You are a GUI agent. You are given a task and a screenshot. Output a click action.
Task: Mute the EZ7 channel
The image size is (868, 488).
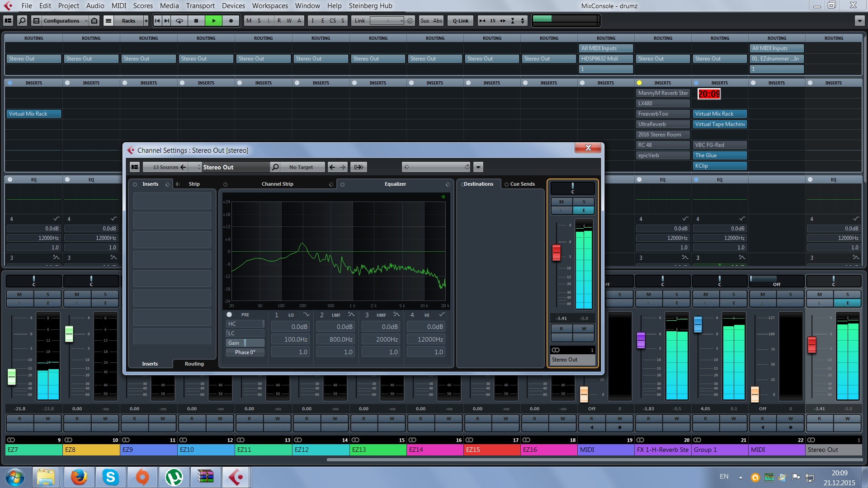[x=19, y=295]
